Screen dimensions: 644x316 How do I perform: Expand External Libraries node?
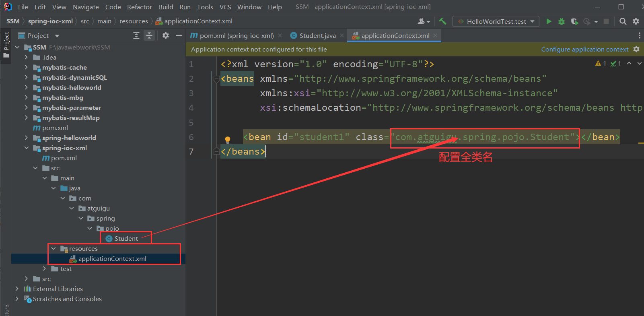pyautogui.click(x=17, y=289)
